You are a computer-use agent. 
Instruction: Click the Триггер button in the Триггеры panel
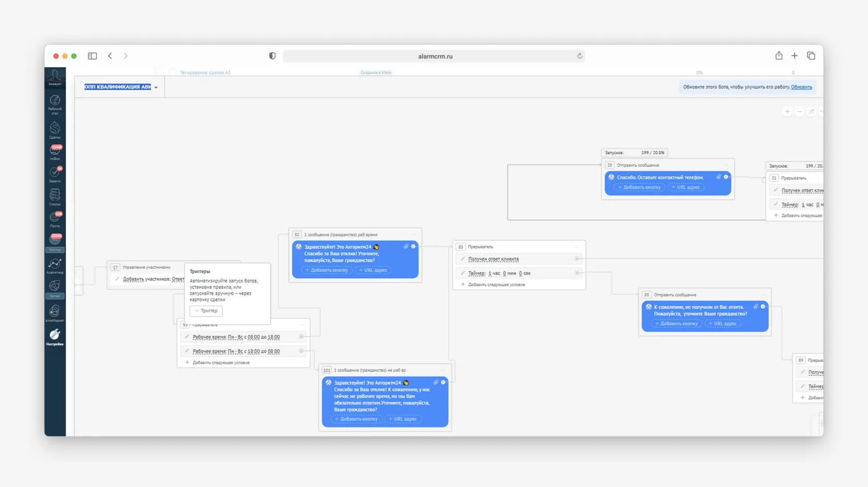coord(205,311)
